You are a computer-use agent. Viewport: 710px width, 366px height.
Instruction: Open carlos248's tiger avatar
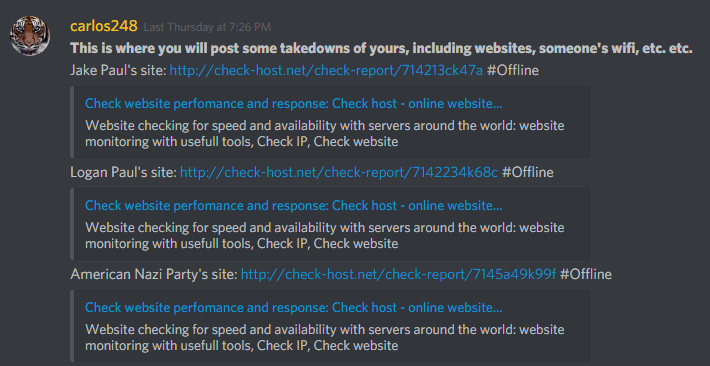pyautogui.click(x=30, y=35)
